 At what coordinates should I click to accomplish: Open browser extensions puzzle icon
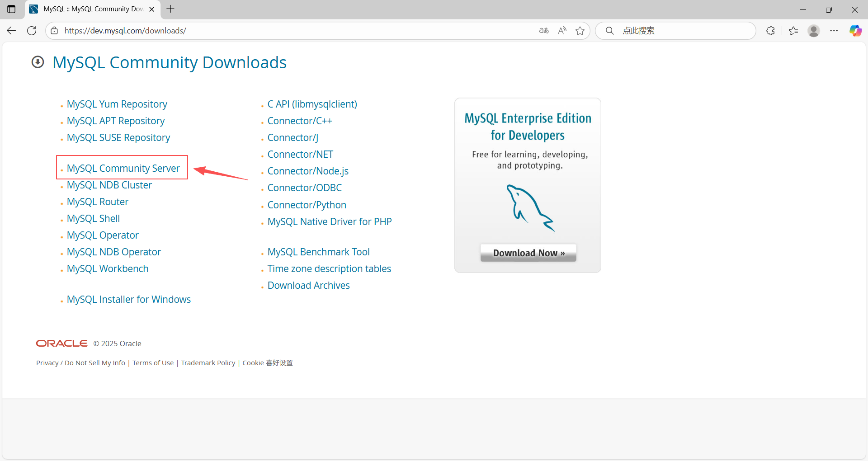(771, 31)
